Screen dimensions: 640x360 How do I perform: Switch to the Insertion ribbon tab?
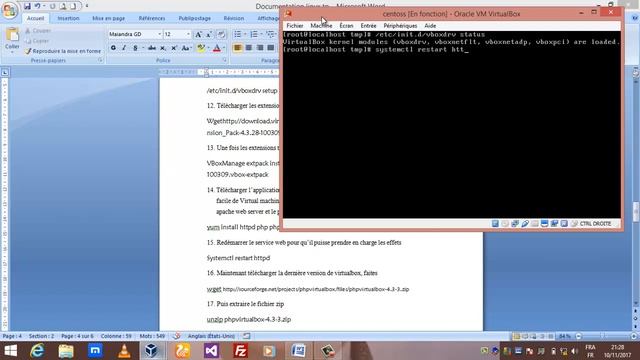[x=68, y=18]
